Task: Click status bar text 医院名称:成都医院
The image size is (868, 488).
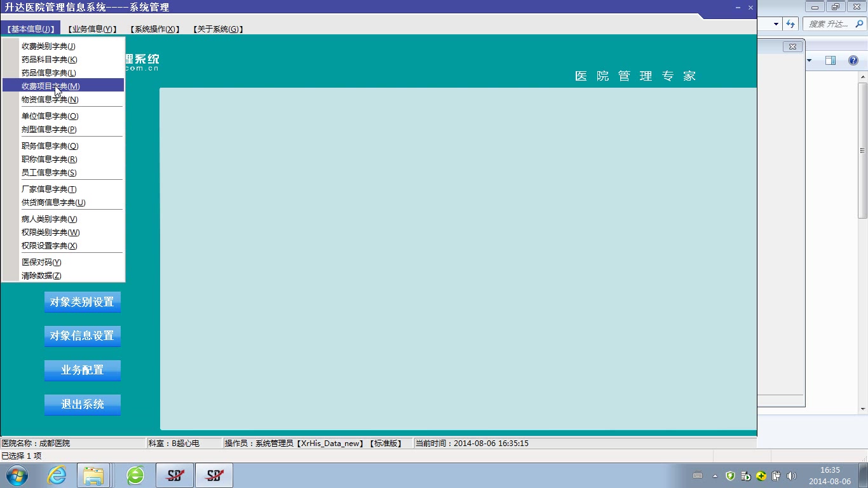Action: [36, 443]
